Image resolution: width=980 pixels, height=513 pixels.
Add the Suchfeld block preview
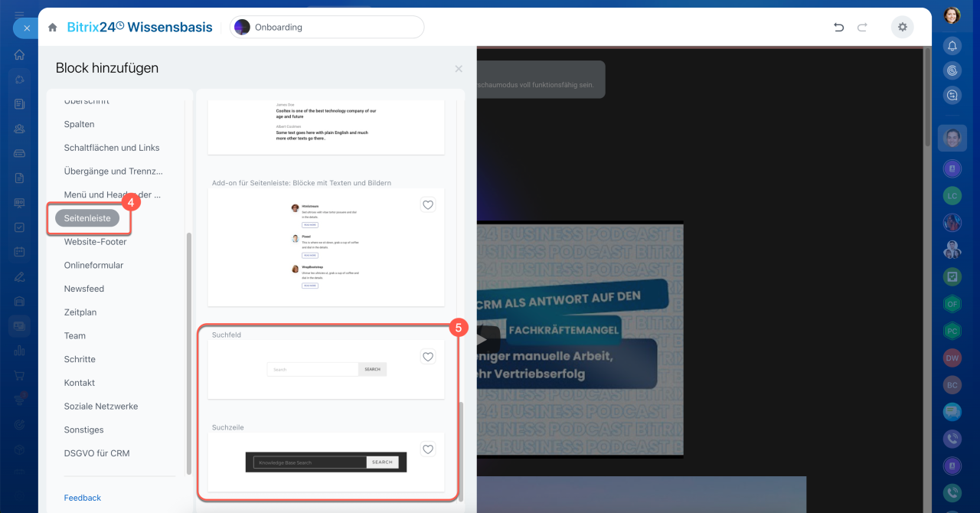coord(326,369)
